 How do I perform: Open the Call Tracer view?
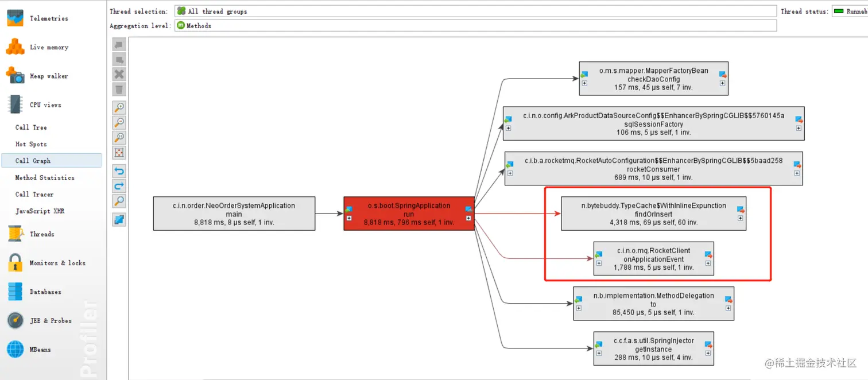tap(34, 194)
